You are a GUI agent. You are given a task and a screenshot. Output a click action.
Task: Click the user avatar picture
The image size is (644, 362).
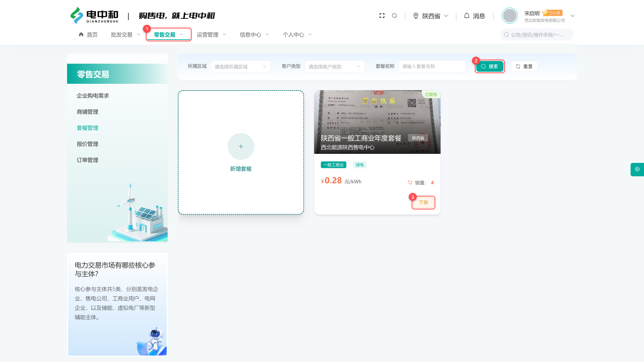[x=509, y=16]
